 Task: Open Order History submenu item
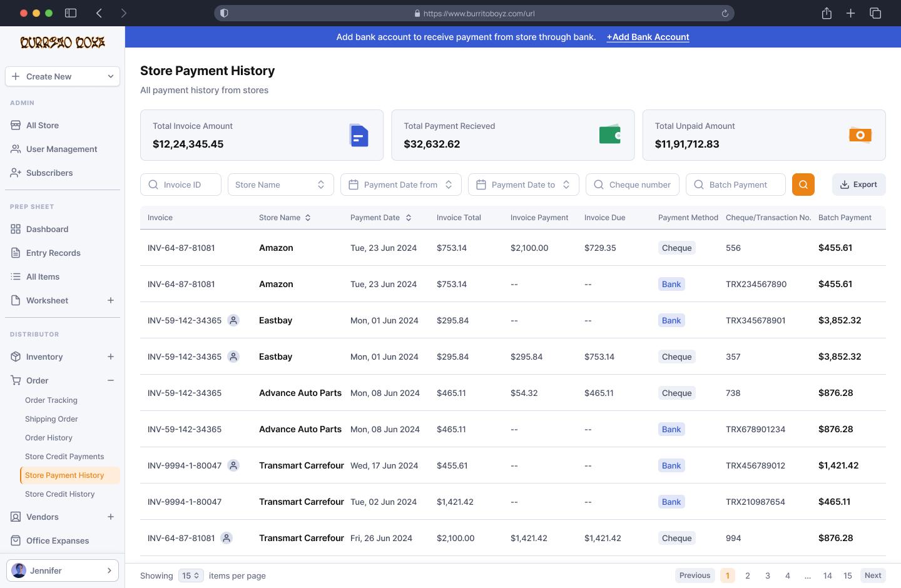(x=49, y=438)
